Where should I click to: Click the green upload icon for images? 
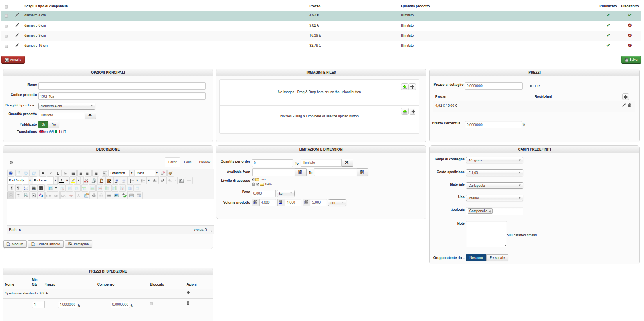coord(405,87)
